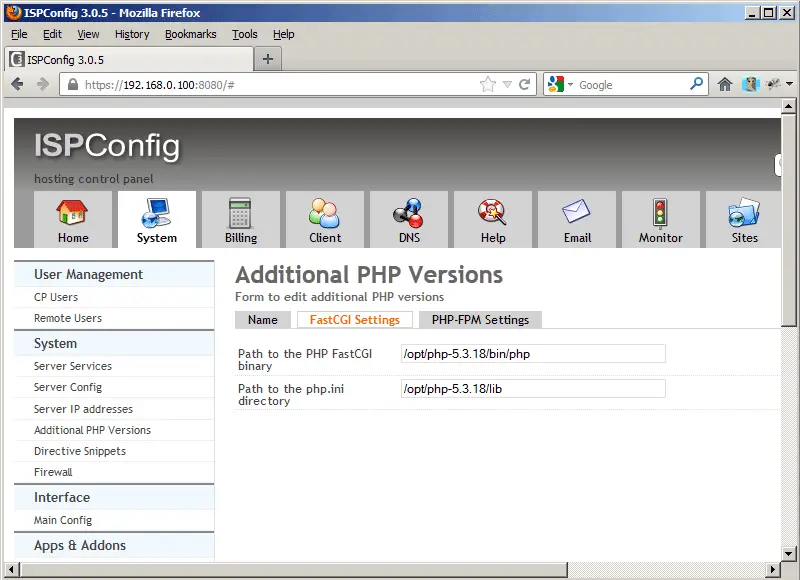Open a new tab with plus button

(x=268, y=59)
